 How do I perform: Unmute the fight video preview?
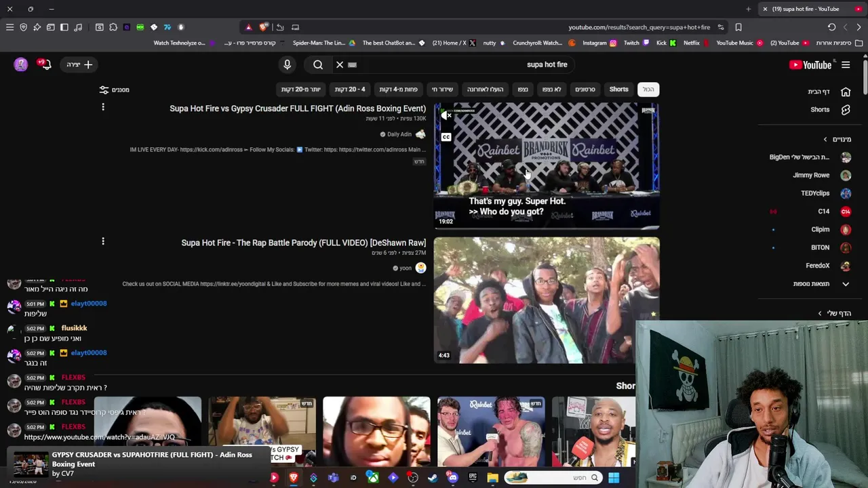446,116
